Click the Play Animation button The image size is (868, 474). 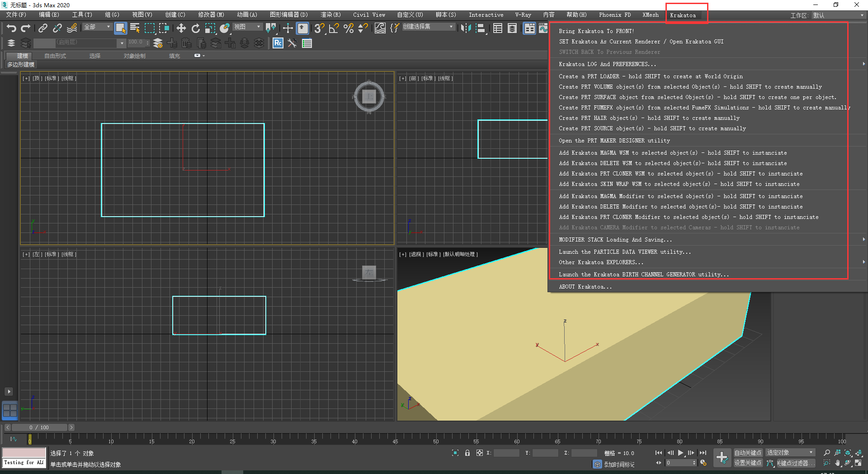click(680, 453)
